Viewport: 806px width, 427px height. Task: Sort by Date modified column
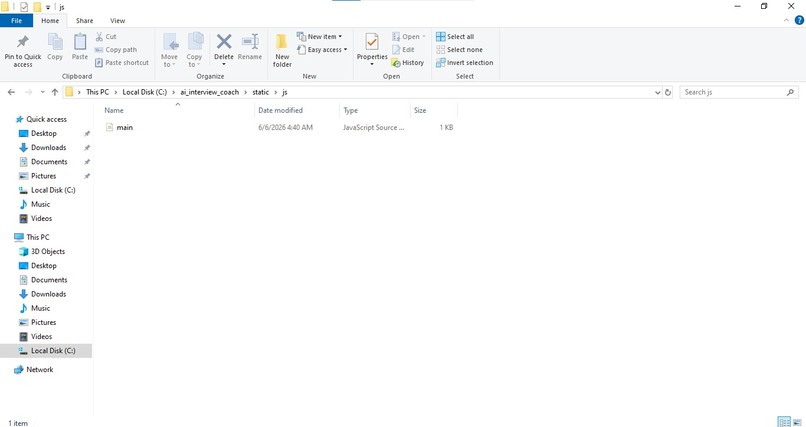pyautogui.click(x=280, y=110)
